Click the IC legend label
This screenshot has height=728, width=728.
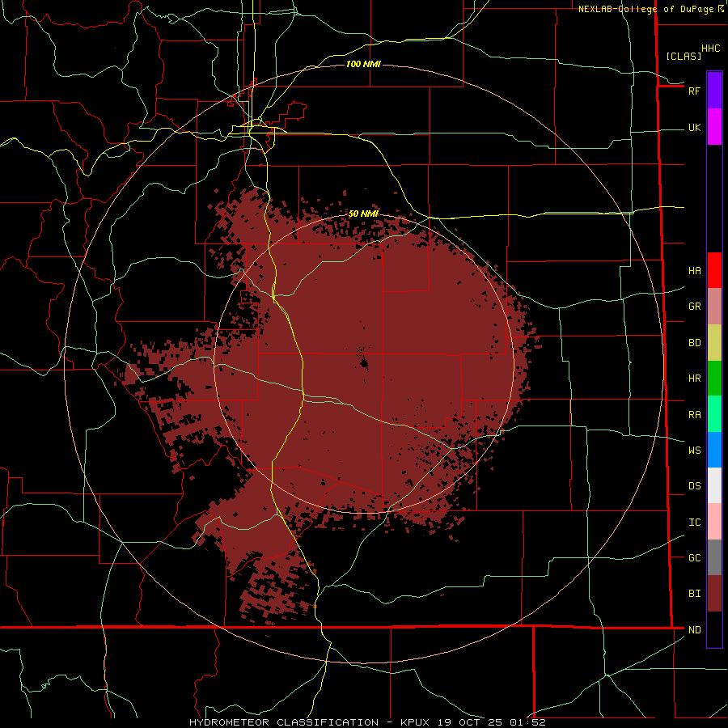tap(695, 523)
